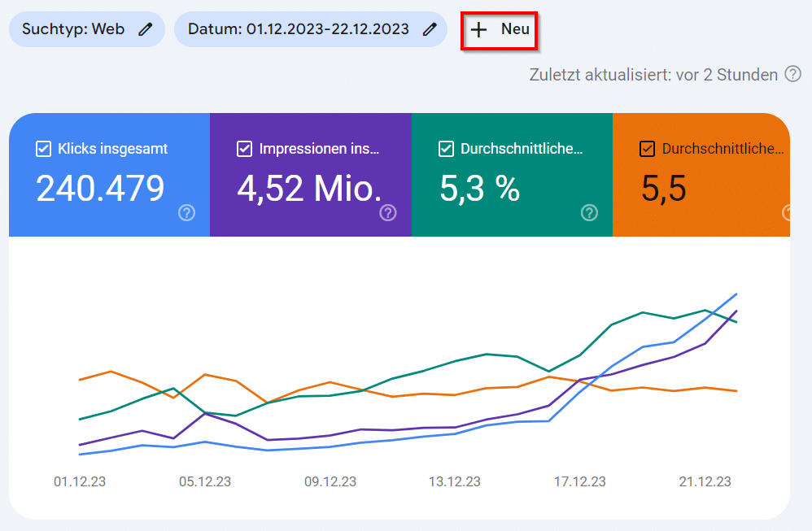Open help on Klicks insgesamt card
The width and height of the screenshot is (812, 531).
click(x=186, y=213)
